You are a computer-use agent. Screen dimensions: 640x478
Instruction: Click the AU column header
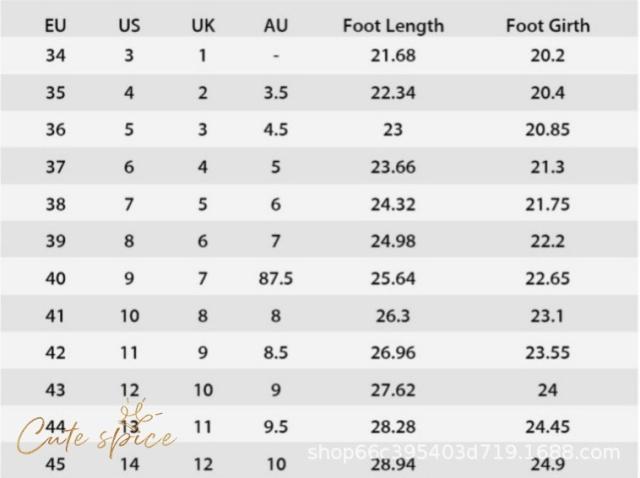(x=275, y=25)
